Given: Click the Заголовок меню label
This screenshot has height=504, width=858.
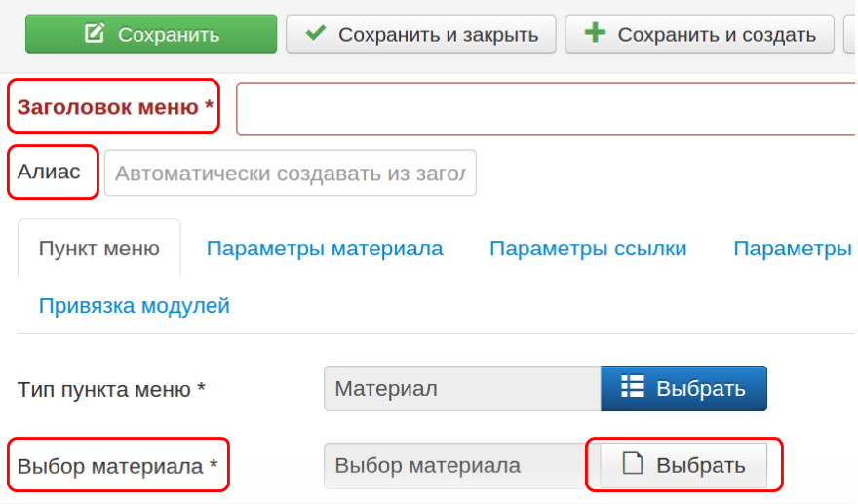Looking at the screenshot, I should pyautogui.click(x=115, y=107).
